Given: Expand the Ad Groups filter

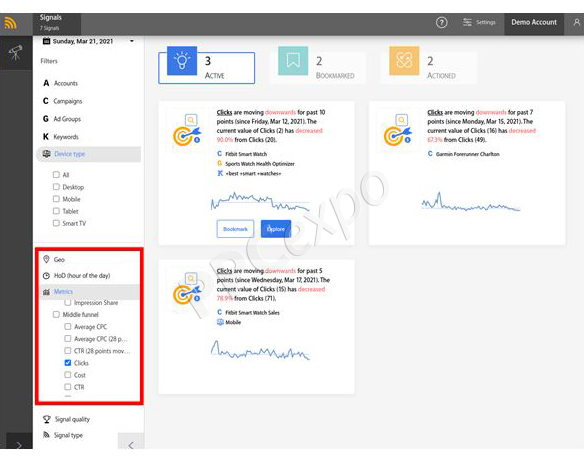Looking at the screenshot, I should pyautogui.click(x=62, y=119).
